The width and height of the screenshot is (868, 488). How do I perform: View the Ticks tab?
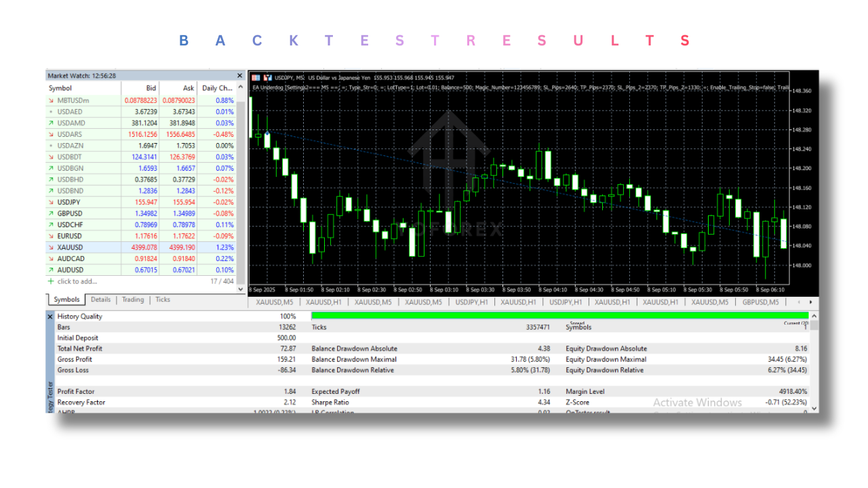point(162,299)
